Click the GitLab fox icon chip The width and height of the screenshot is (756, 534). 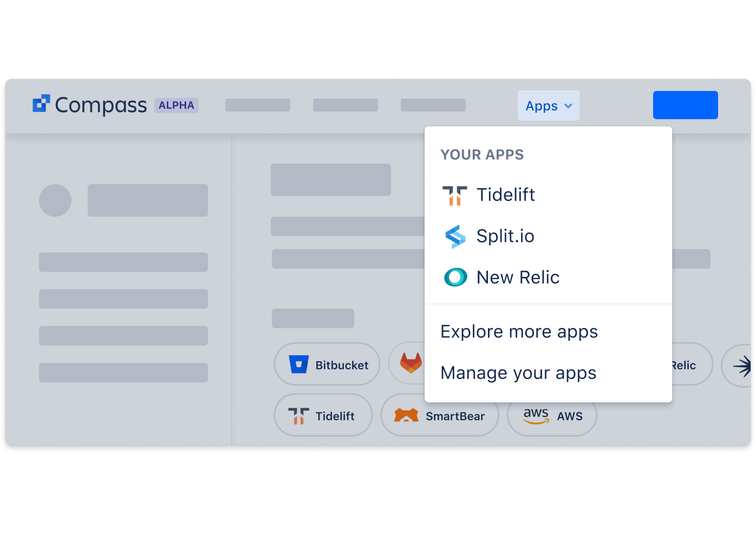[407, 363]
